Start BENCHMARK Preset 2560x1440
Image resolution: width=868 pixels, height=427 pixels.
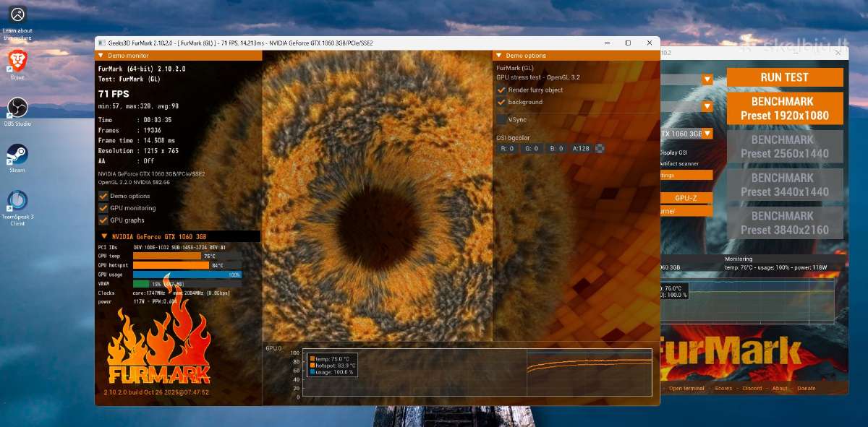coord(785,147)
